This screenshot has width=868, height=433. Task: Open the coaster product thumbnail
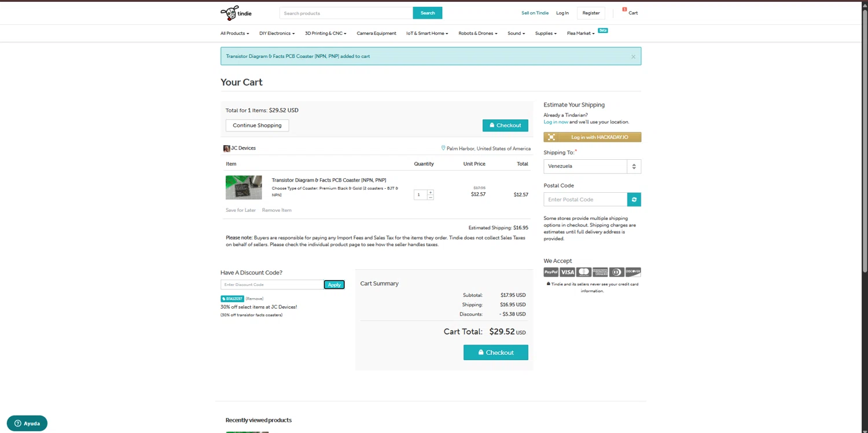[x=244, y=188]
